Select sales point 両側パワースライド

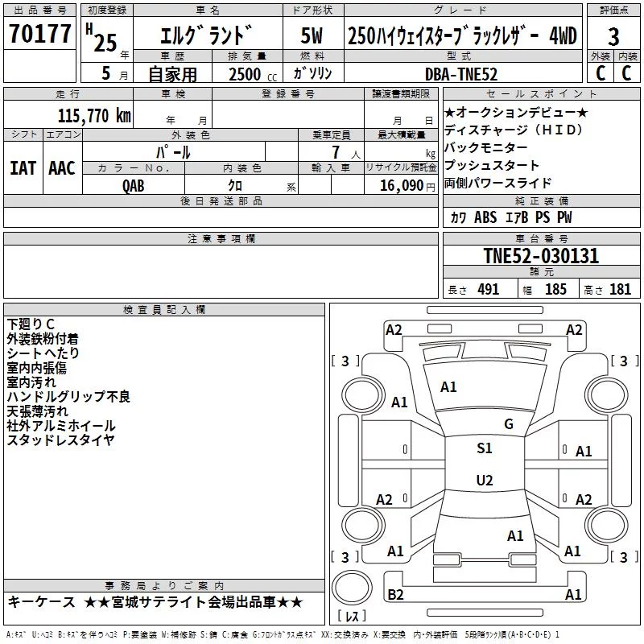(497, 183)
